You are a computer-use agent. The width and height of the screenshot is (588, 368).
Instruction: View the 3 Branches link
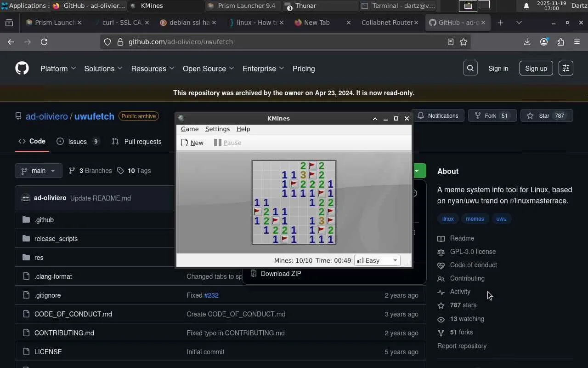click(x=90, y=171)
